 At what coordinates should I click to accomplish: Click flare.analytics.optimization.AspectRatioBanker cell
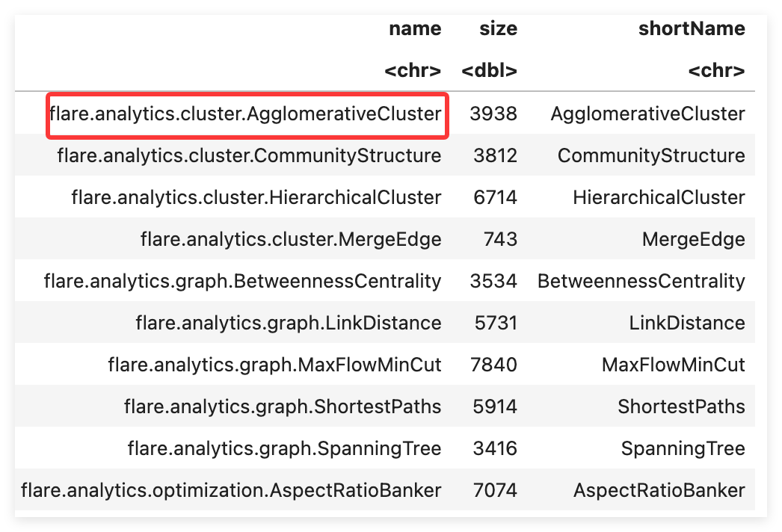[x=231, y=491]
